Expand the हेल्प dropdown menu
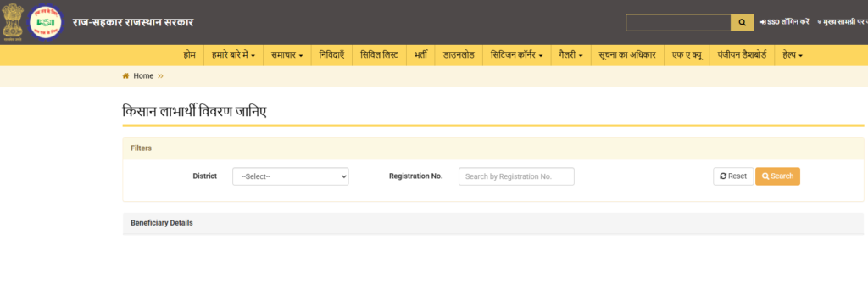This screenshot has height=307, width=868. click(x=793, y=55)
